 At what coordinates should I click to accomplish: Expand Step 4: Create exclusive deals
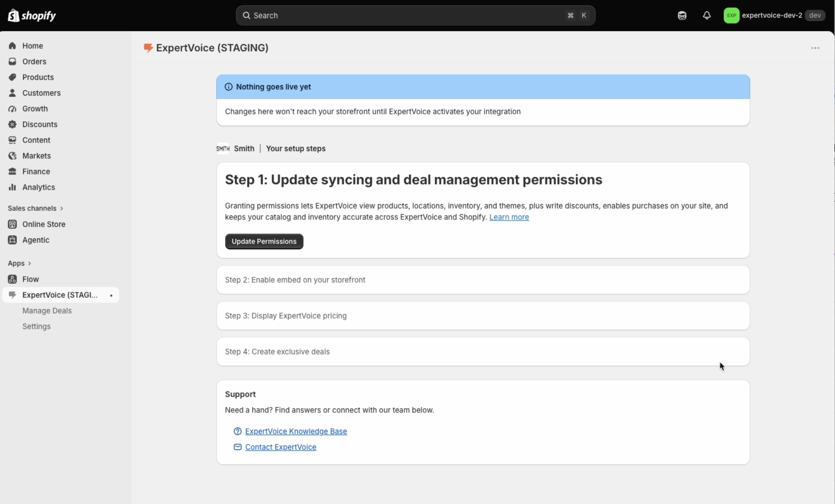click(x=483, y=352)
